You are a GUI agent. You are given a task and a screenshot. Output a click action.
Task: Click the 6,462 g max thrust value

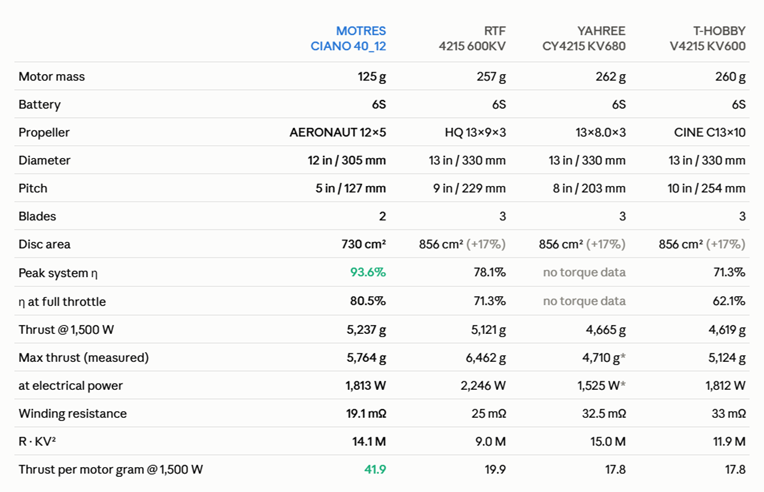click(x=486, y=358)
